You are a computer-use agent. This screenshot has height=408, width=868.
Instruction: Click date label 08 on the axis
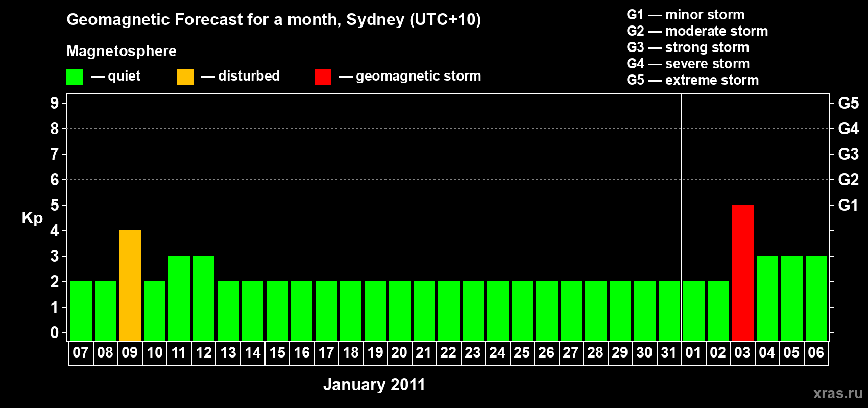point(105,352)
